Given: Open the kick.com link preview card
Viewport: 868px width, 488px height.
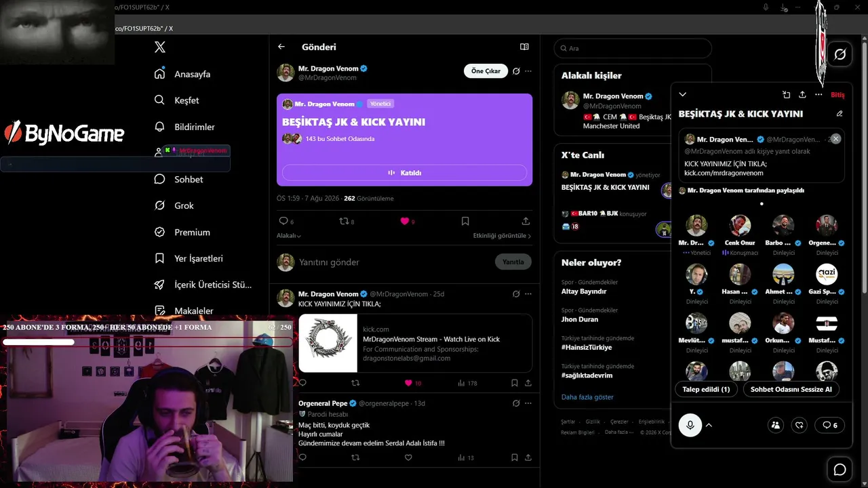Looking at the screenshot, I should [x=415, y=343].
